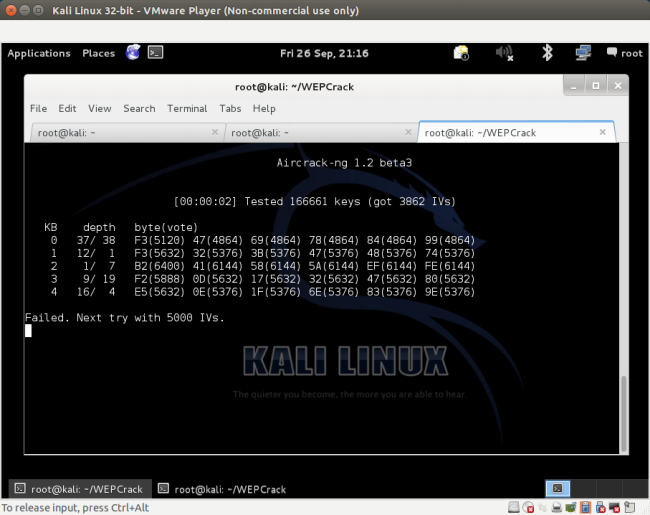Screen dimensions: 650x515
Task: Close the root@kali: ~/WEPCrack tab
Action: (603, 132)
